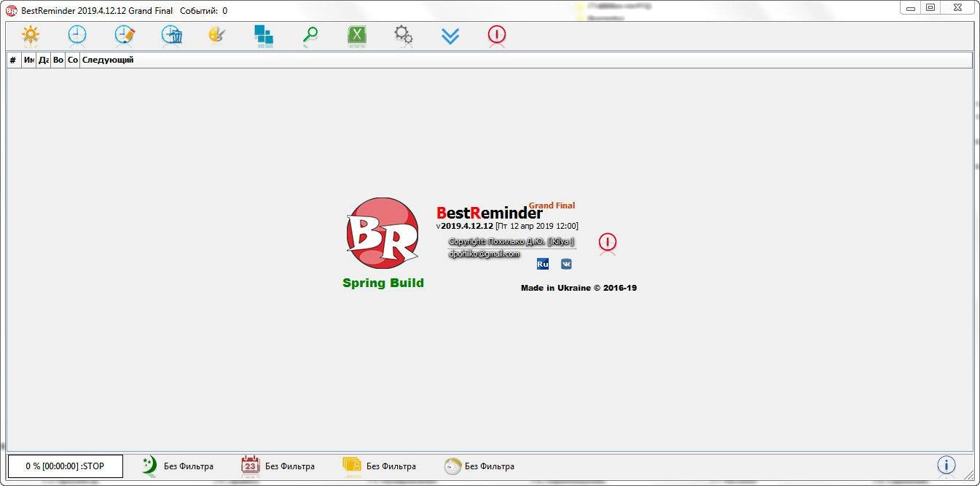Image resolution: width=980 pixels, height=486 pixels.
Task: Click the red power icon in toolbar
Action: (x=497, y=35)
